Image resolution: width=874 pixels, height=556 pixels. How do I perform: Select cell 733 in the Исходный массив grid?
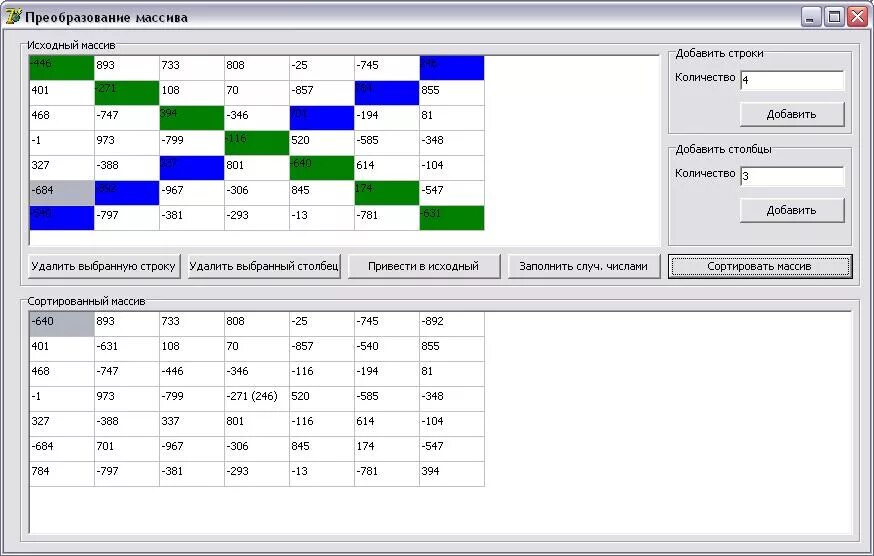click(192, 67)
